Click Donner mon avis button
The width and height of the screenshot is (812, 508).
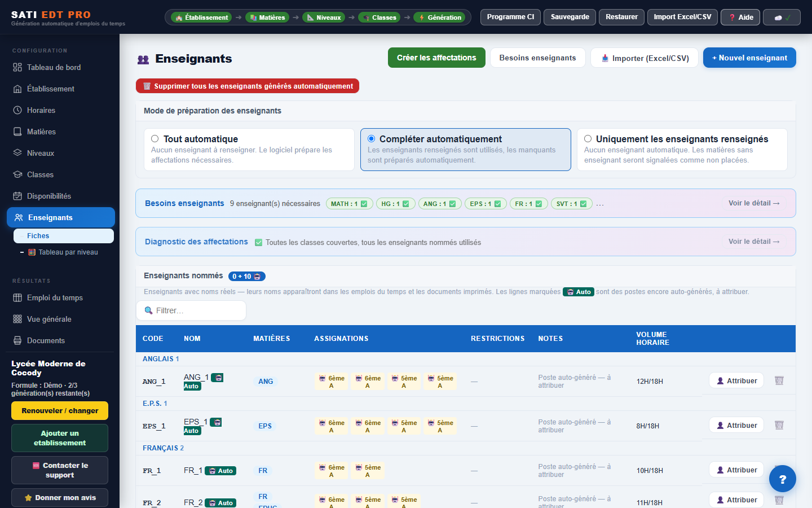click(x=60, y=498)
